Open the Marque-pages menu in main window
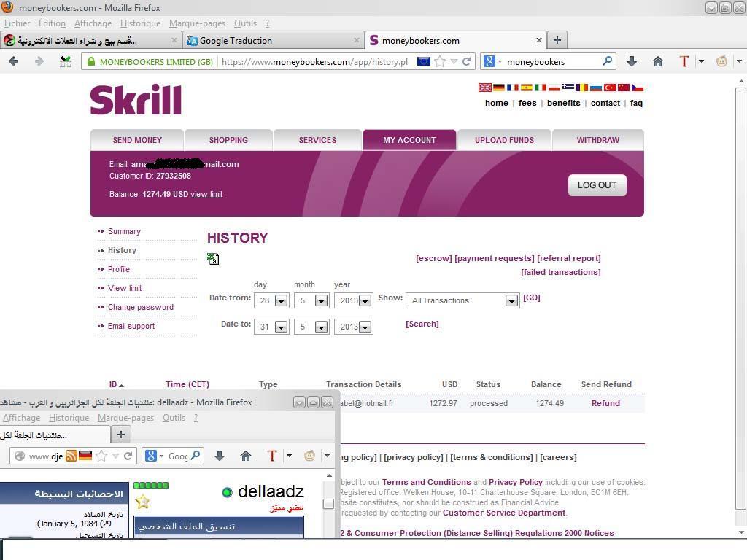 point(197,23)
